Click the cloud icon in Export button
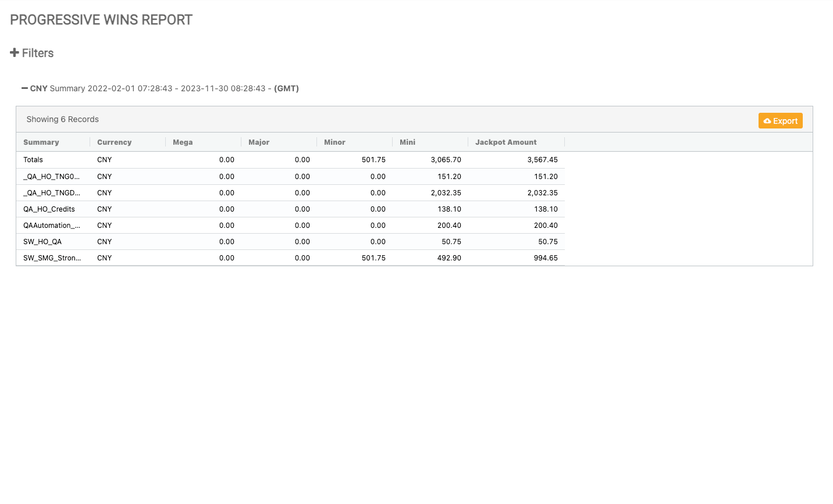833x504 pixels. click(767, 121)
